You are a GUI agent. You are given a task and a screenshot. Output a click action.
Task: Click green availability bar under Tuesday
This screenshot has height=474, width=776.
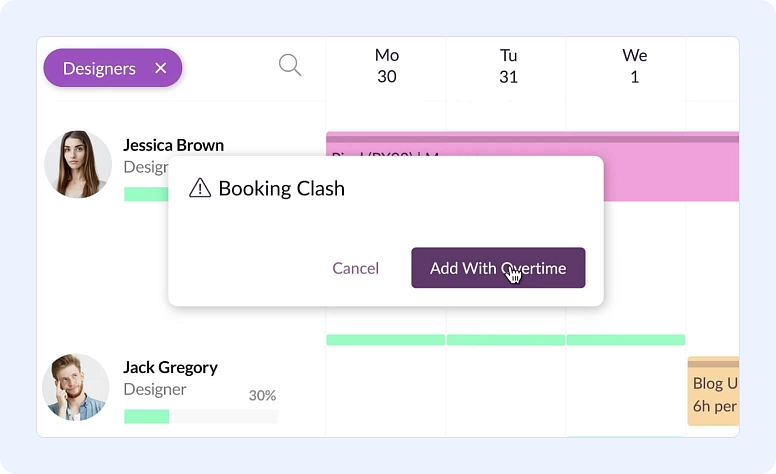[x=506, y=340]
